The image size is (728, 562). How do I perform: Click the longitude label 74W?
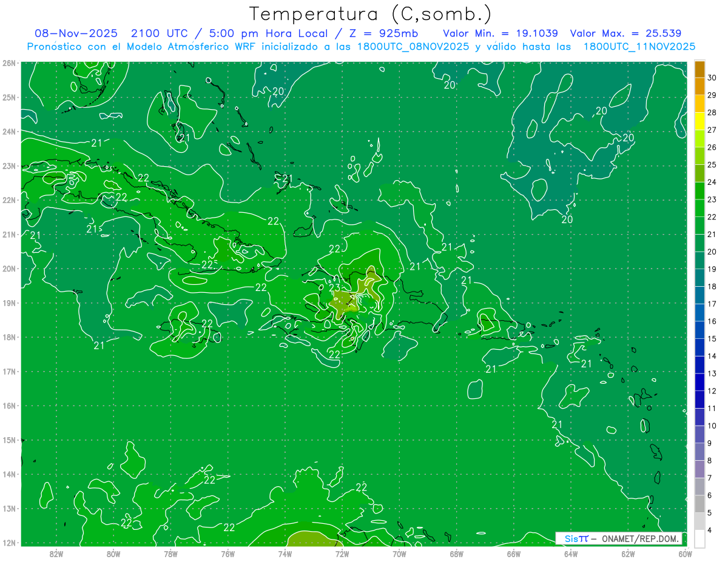(x=285, y=553)
